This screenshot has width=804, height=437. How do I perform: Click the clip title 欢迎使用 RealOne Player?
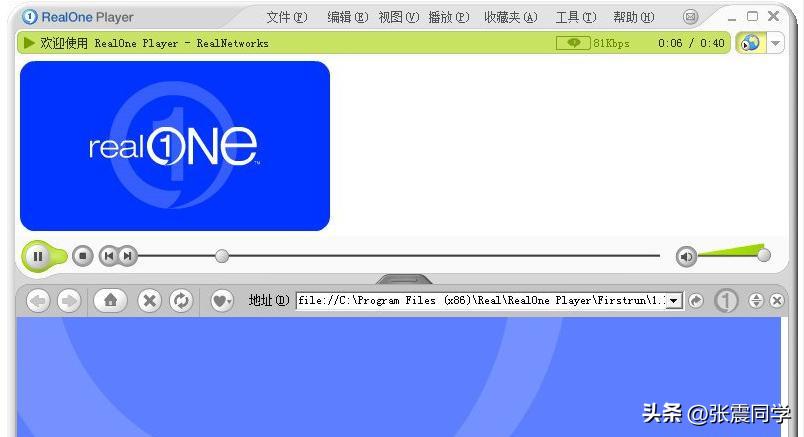click(154, 43)
